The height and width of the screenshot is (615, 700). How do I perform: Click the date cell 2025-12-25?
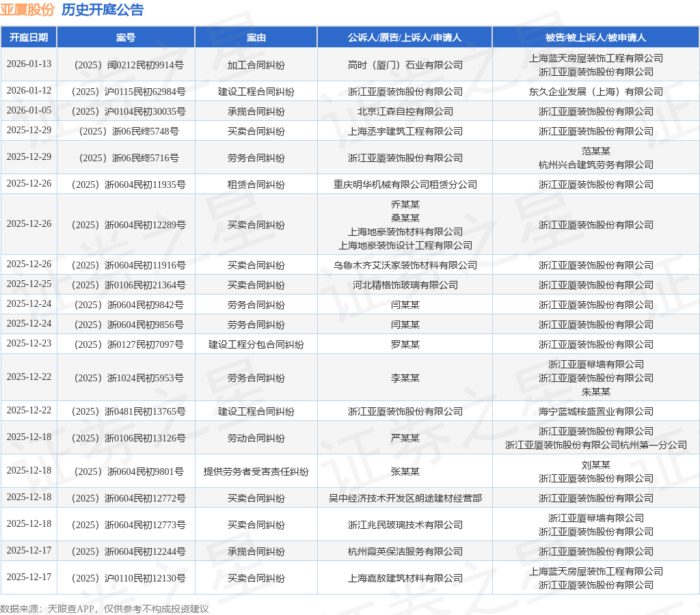29,284
